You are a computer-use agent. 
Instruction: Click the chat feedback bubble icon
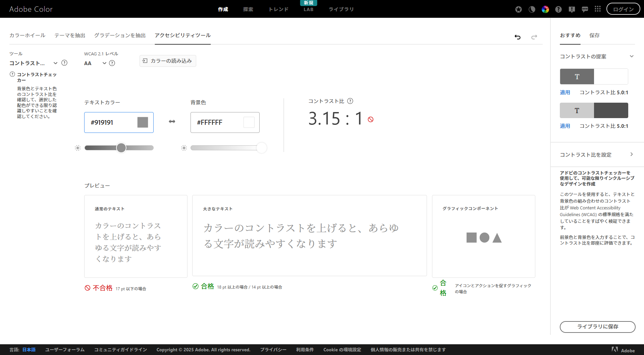coord(585,9)
